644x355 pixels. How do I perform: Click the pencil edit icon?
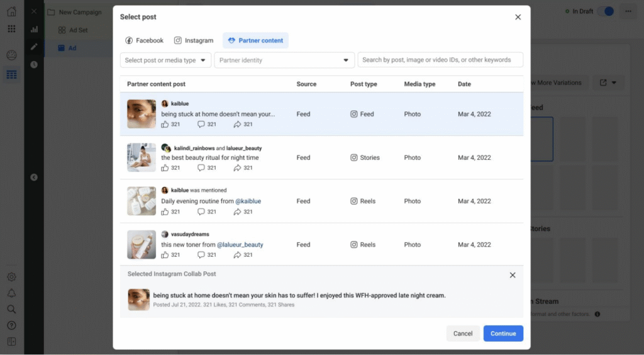(x=34, y=47)
